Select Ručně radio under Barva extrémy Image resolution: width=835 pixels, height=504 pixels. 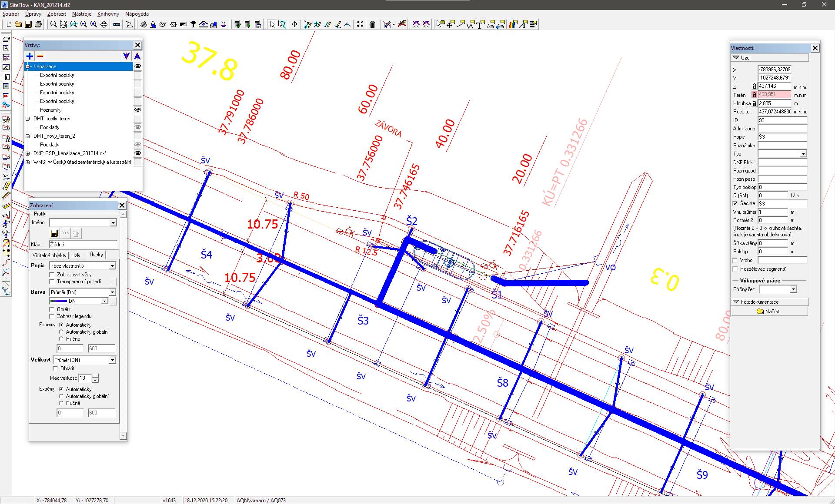pyautogui.click(x=61, y=339)
